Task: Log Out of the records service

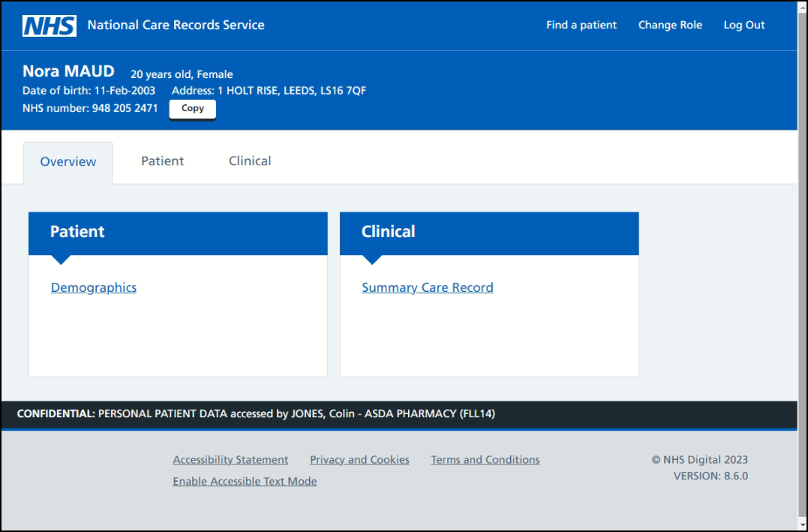Action: 743,26
